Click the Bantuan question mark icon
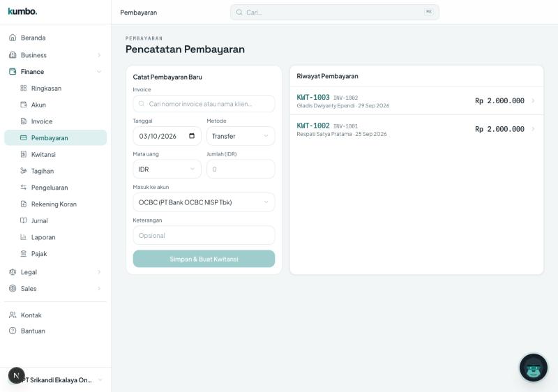Viewport: 558px width, 392px height. pos(13,331)
